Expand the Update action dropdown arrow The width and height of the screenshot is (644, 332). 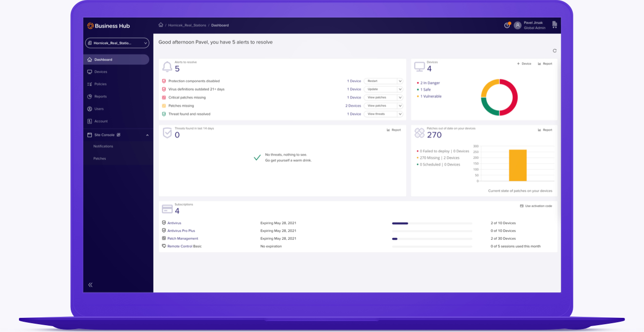(x=400, y=89)
